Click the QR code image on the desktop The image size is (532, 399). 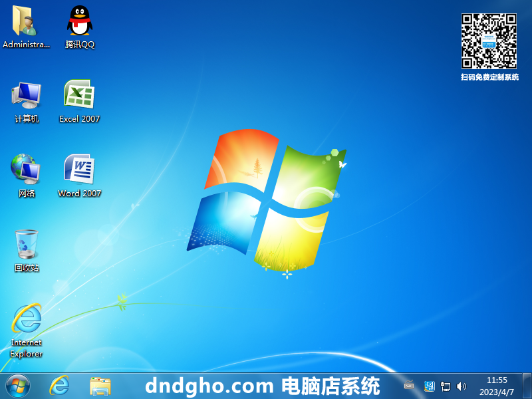point(489,41)
